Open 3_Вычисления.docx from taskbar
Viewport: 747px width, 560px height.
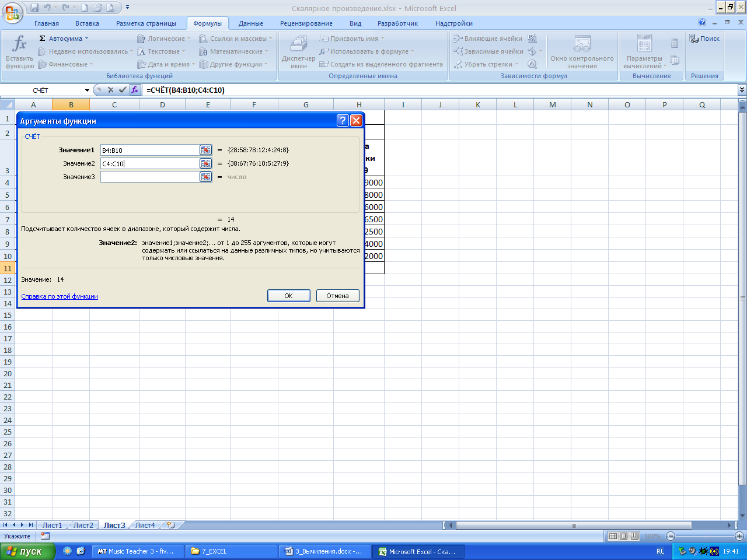324,551
